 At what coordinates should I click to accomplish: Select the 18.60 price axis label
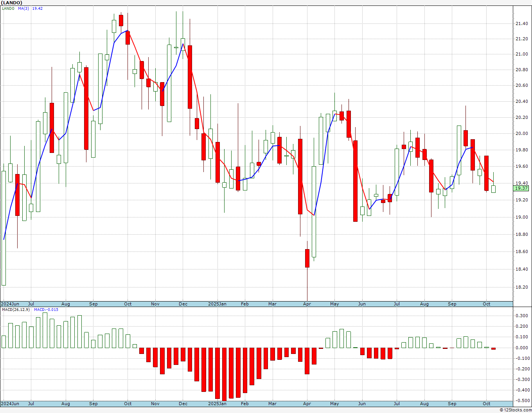pos(521,251)
